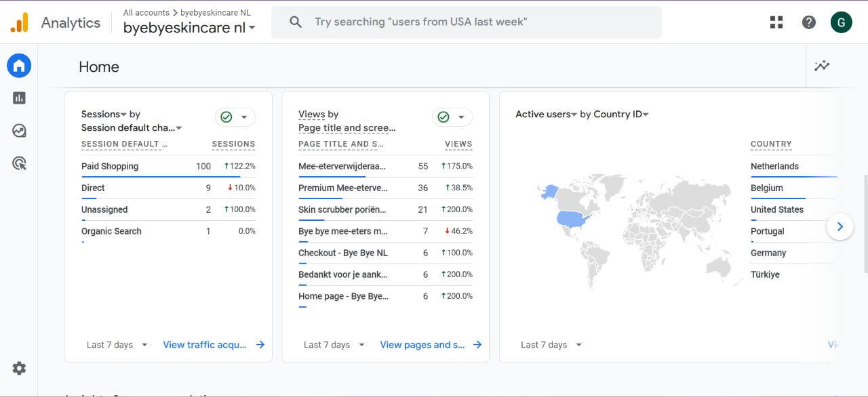The image size is (868, 397).
Task: Select Germany in country list
Action: [768, 253]
